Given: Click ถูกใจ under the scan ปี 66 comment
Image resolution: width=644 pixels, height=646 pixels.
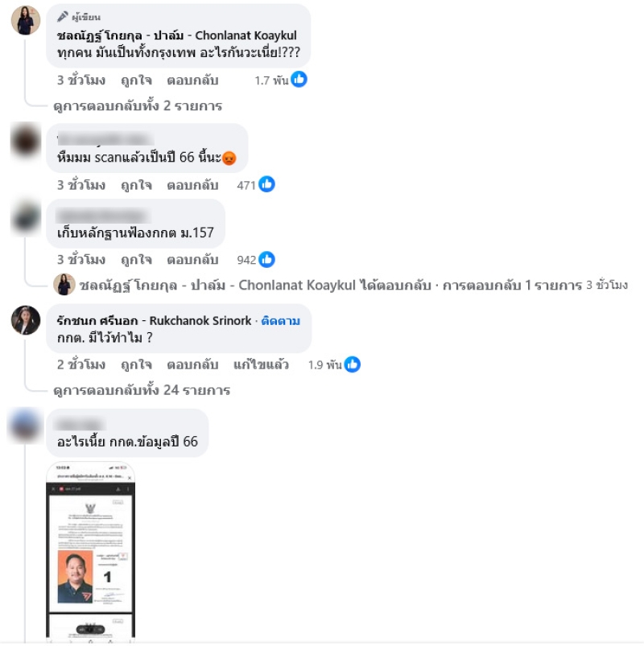Looking at the screenshot, I should 137,185.
